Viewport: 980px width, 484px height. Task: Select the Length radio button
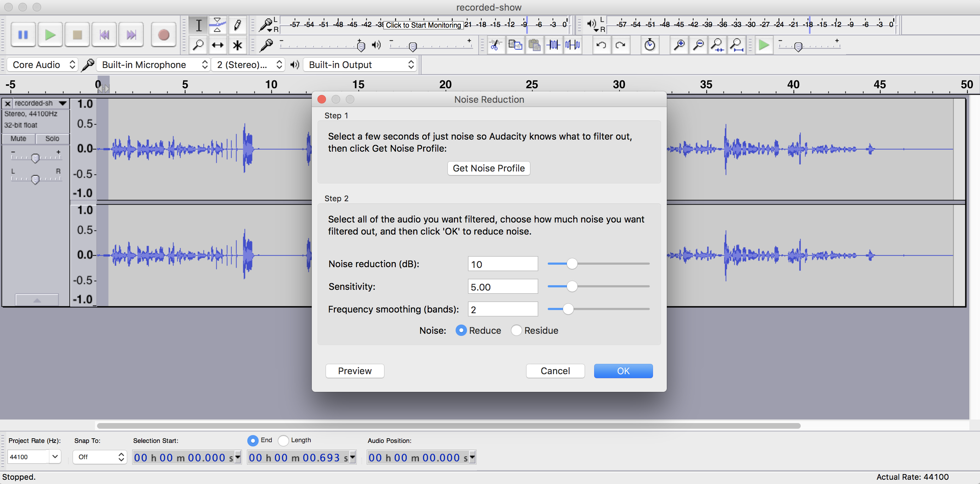pyautogui.click(x=283, y=440)
